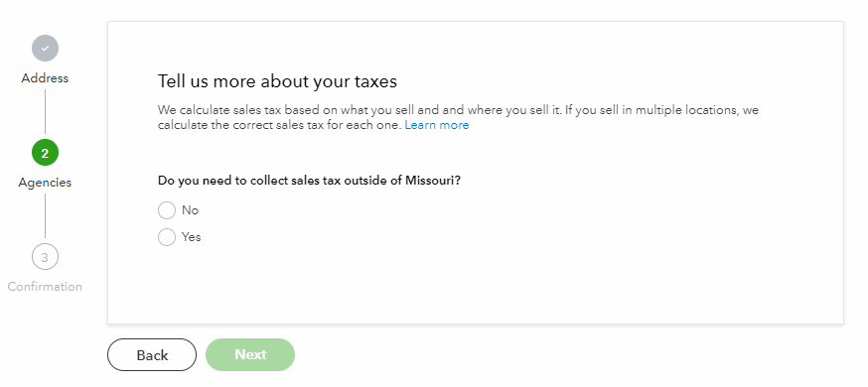Screen dimensions: 868x387
Task: Click the green Next button
Action: pos(250,355)
